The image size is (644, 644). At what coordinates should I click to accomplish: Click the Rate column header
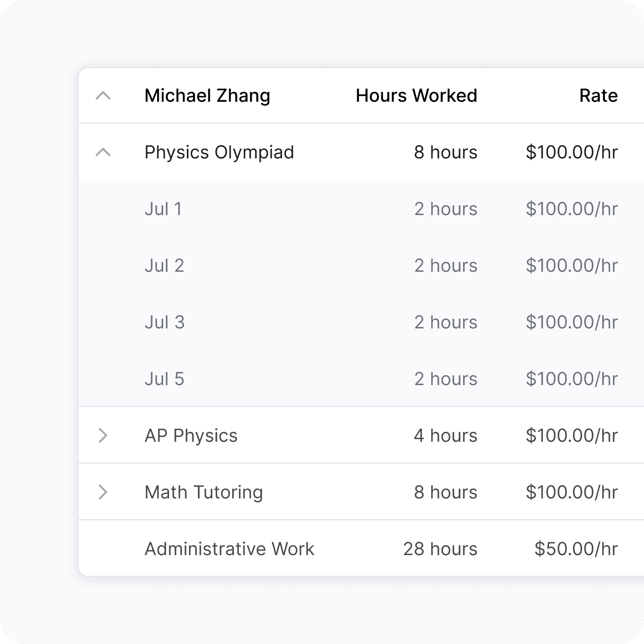click(598, 96)
